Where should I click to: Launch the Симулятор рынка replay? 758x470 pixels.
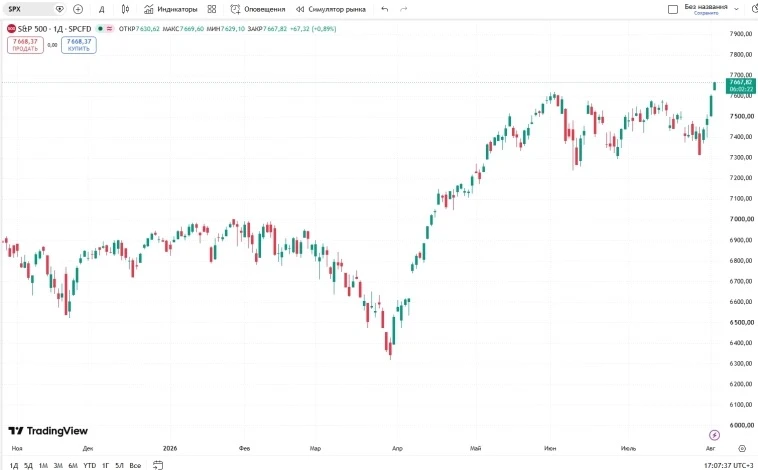tap(331, 9)
